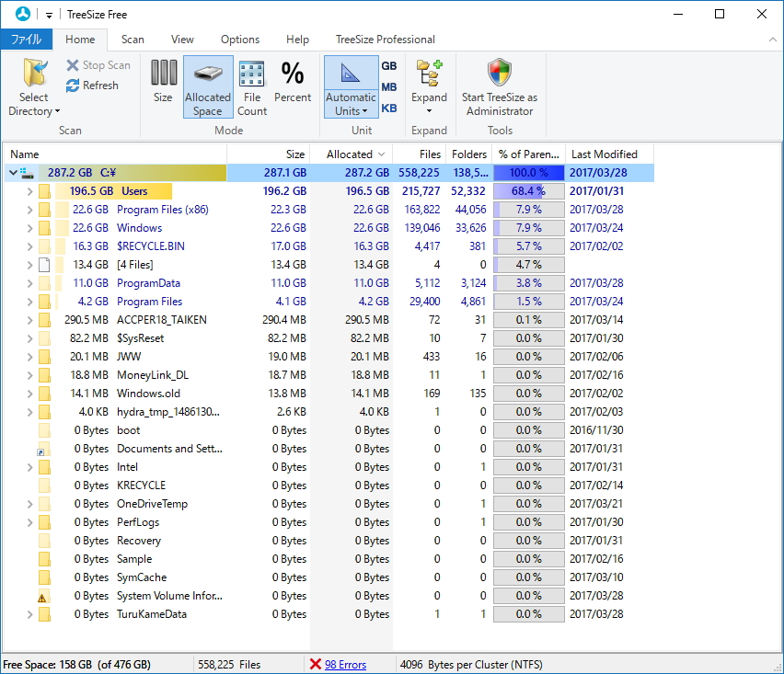The width and height of the screenshot is (784, 674).
Task: Set unit to GB
Action: click(389, 66)
